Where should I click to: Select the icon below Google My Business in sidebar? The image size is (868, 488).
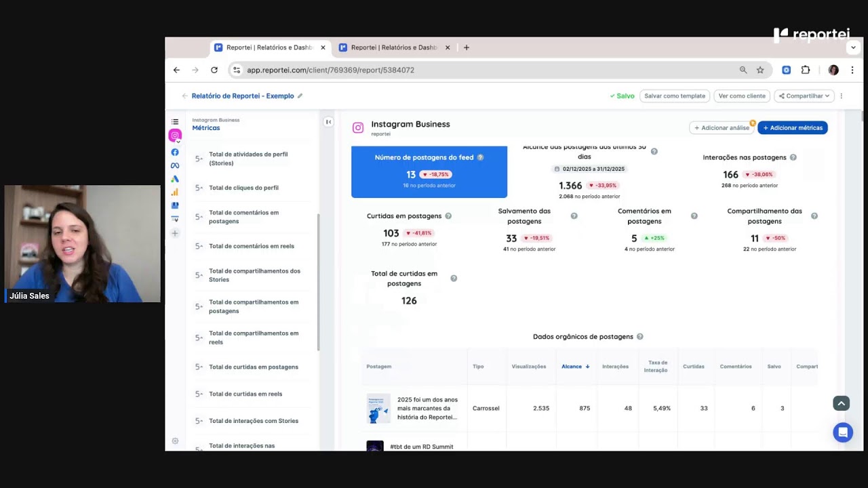click(175, 219)
